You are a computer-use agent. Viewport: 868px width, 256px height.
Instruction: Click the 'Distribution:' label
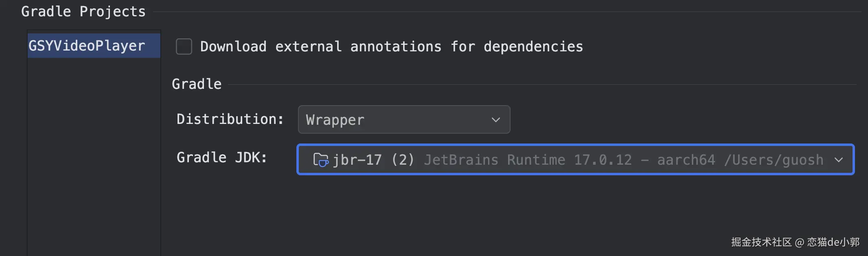coord(230,119)
